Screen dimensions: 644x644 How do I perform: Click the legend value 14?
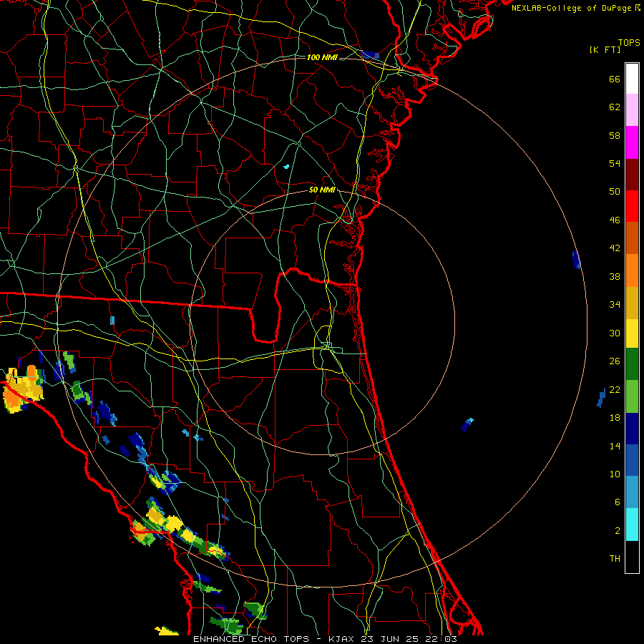pyautogui.click(x=615, y=446)
